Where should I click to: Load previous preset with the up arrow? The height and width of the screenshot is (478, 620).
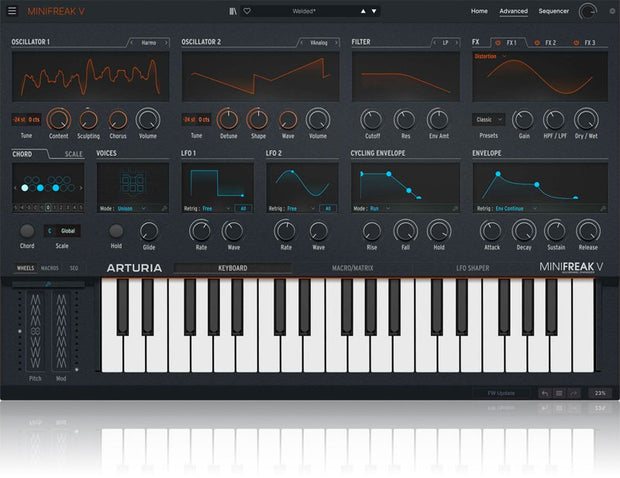(363, 11)
